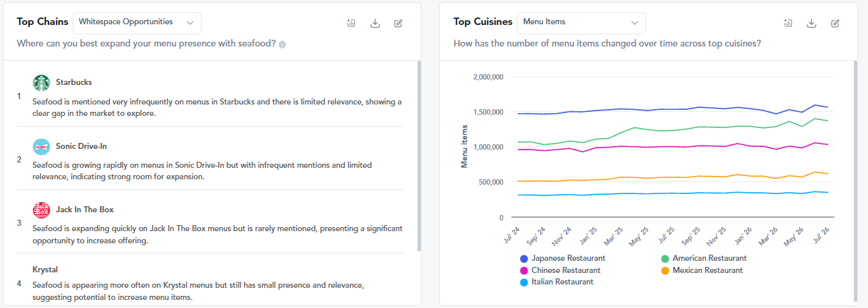The height and width of the screenshot is (308, 868).
Task: Click the Top Chains heading
Action: 42,22
